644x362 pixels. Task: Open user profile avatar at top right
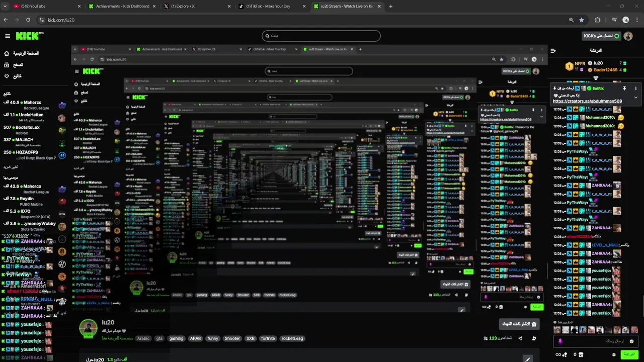[628, 36]
